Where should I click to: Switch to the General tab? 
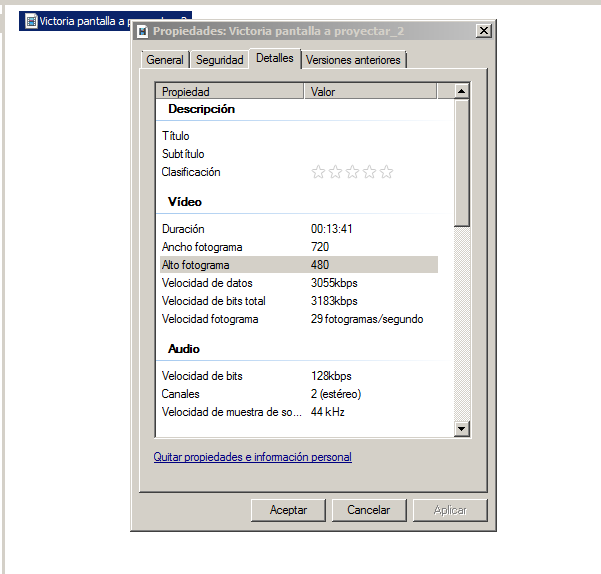165,60
